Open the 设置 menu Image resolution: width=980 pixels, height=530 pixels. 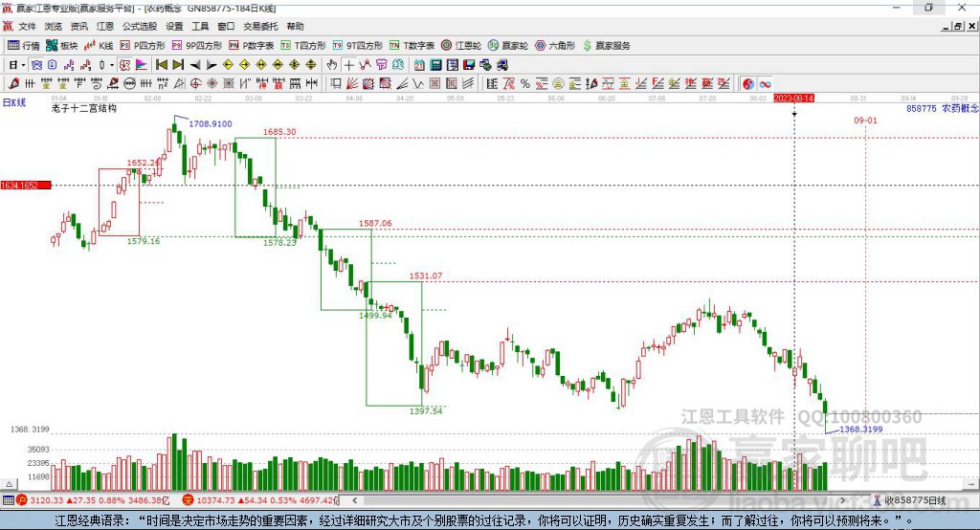tap(174, 26)
